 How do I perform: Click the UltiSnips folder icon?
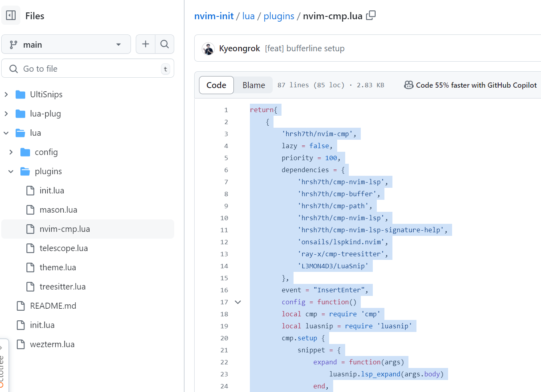pos(20,94)
